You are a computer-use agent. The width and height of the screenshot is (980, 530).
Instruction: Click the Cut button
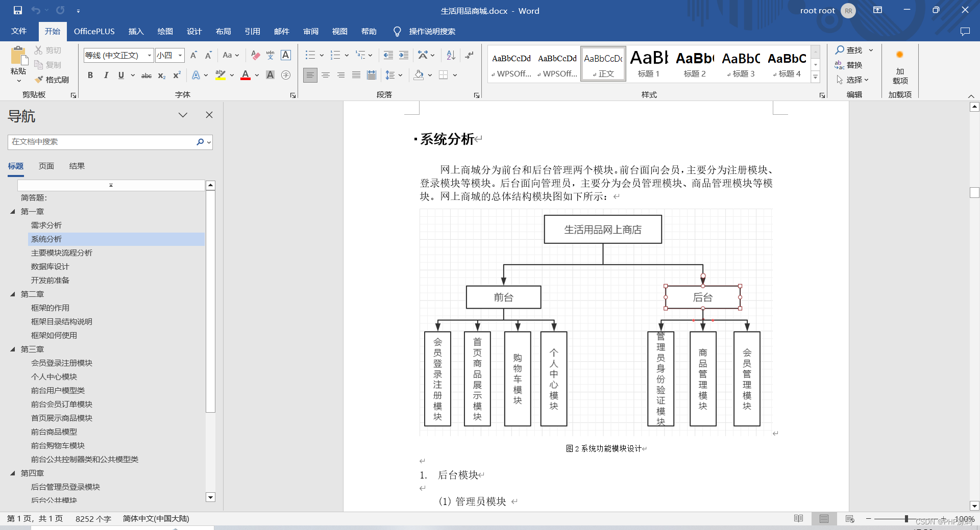click(x=48, y=50)
